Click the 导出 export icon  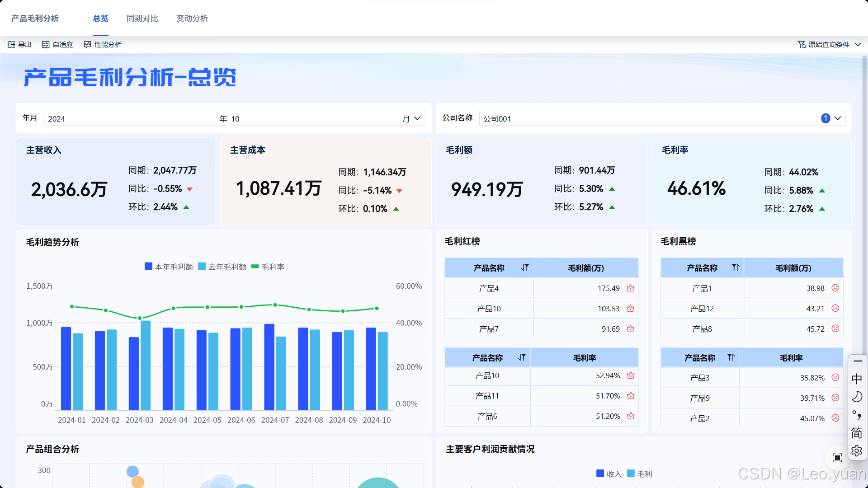coord(11,44)
